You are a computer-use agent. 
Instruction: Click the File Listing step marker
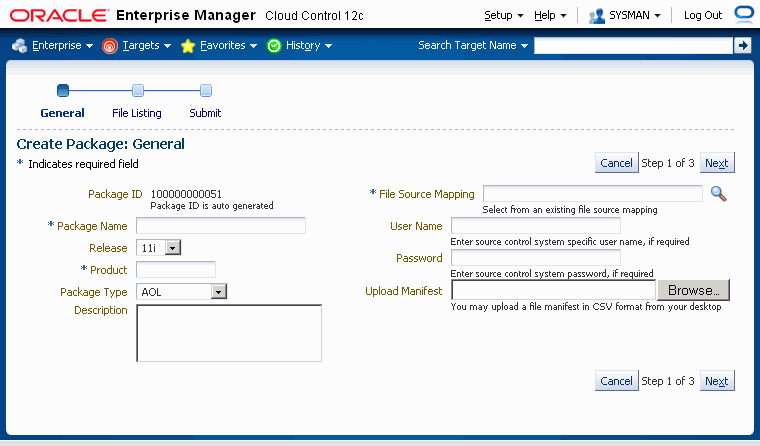(138, 90)
